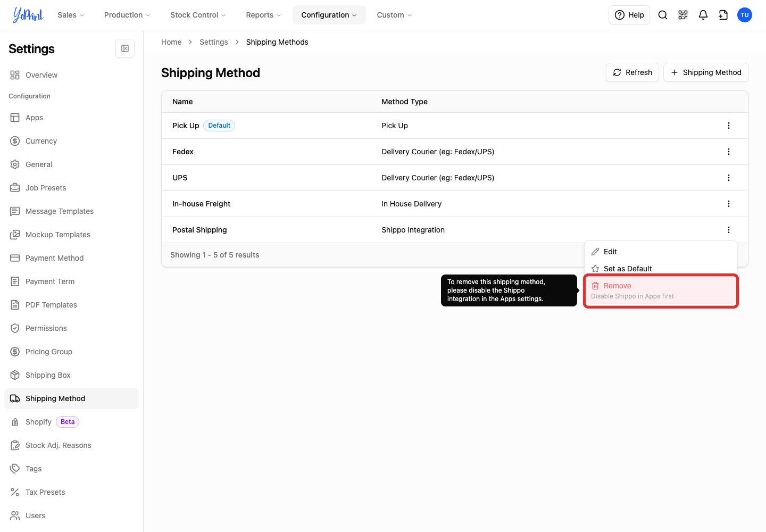This screenshot has height=532, width=766.
Task: Click the Currency dollar icon
Action: (15, 141)
